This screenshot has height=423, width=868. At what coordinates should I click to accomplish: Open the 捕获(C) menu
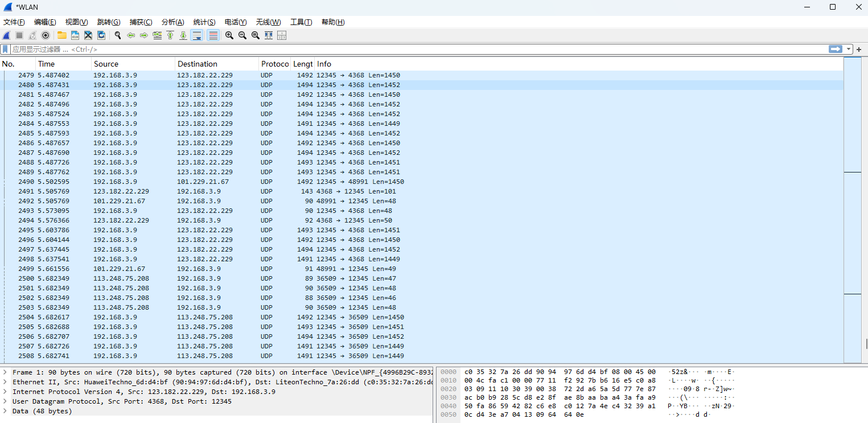click(141, 22)
